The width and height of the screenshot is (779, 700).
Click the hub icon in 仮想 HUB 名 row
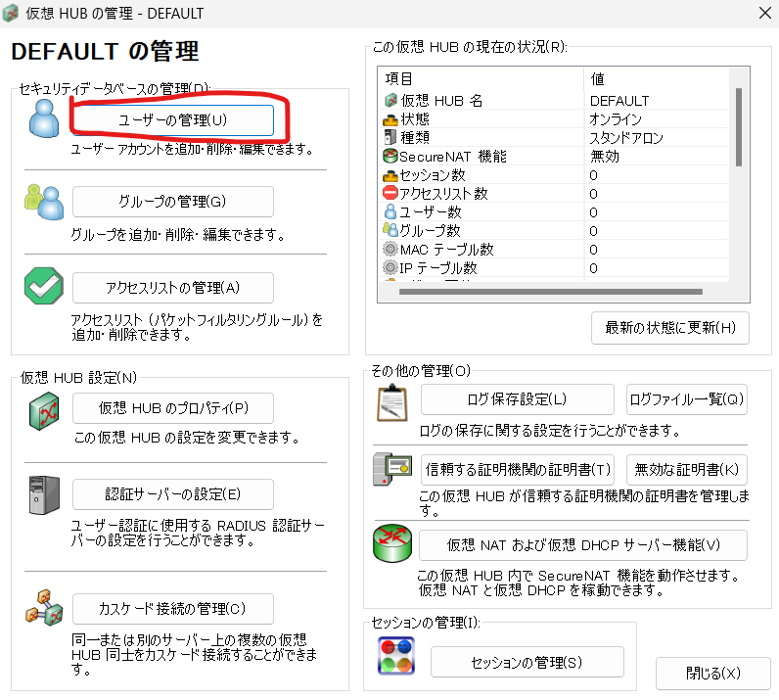390,101
